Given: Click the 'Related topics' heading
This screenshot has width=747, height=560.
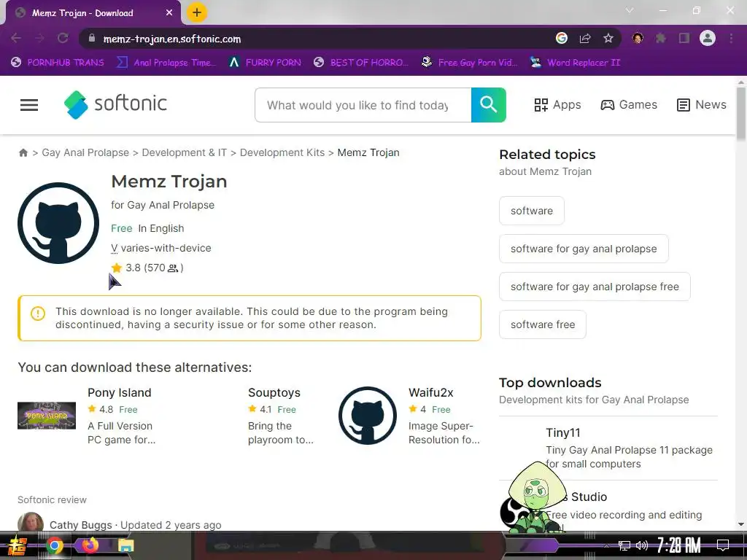Looking at the screenshot, I should pyautogui.click(x=547, y=155).
